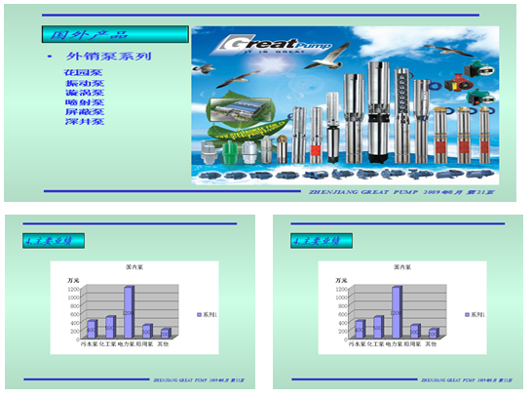Click the 万元 axis label in right chart
The width and height of the screenshot is (532, 397).
[x=341, y=281]
